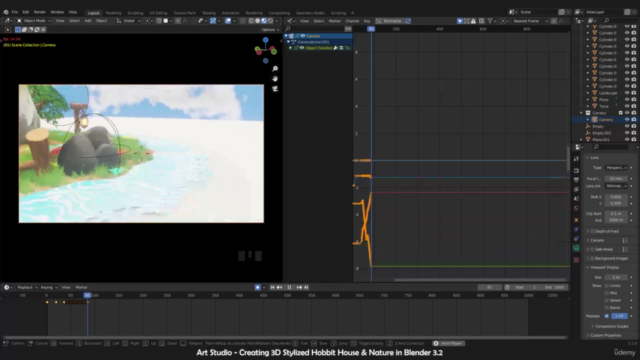The image size is (640, 360).
Task: Open the Lens Unit Millimeters dropdown
Action: point(616,186)
